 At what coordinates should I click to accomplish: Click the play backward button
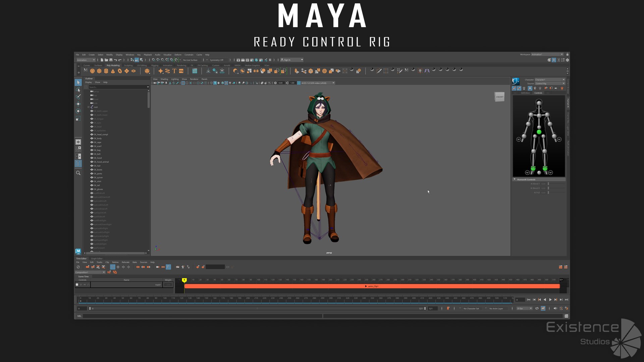pos(545,300)
